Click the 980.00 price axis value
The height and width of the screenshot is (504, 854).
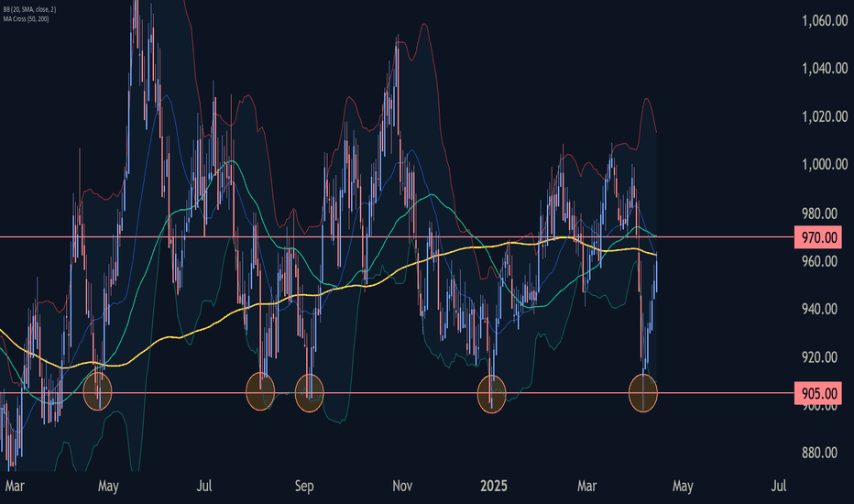(x=819, y=213)
